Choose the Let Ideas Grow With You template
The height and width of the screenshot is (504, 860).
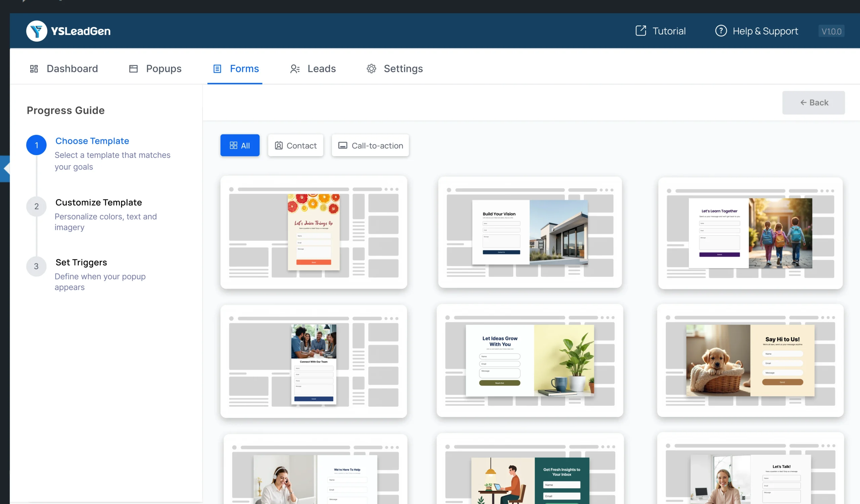[x=530, y=360]
